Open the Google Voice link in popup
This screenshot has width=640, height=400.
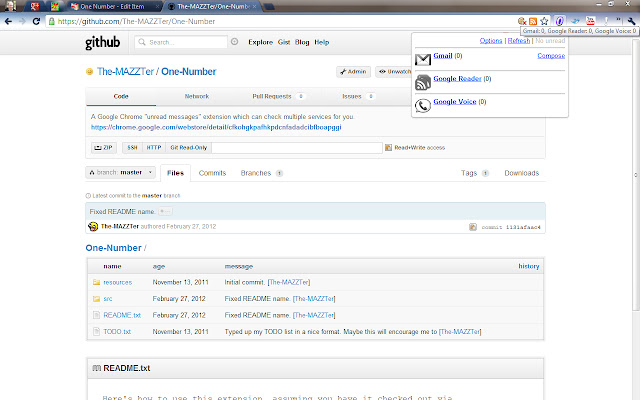tap(455, 102)
